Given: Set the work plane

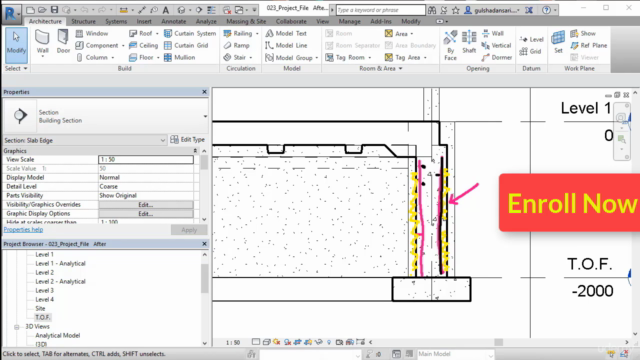Looking at the screenshot, I should (558, 42).
